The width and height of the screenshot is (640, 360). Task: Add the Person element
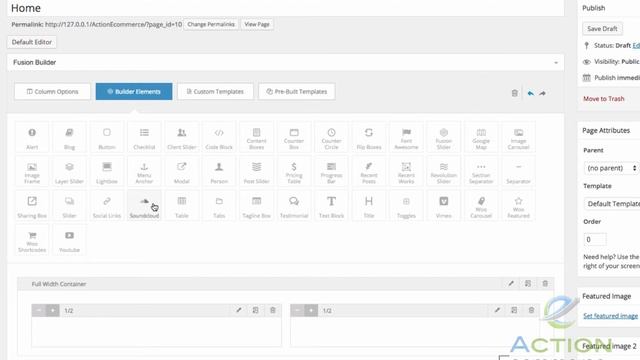219,172
